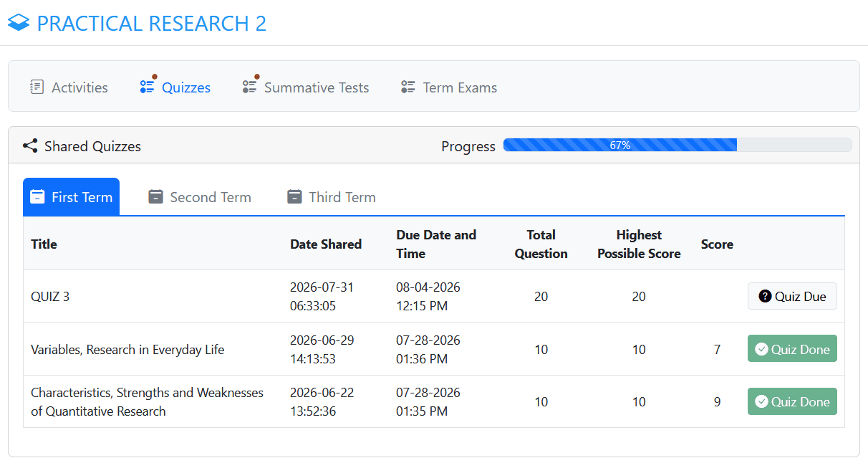Click the Term Exams list icon
The height and width of the screenshot is (463, 868).
tap(408, 87)
